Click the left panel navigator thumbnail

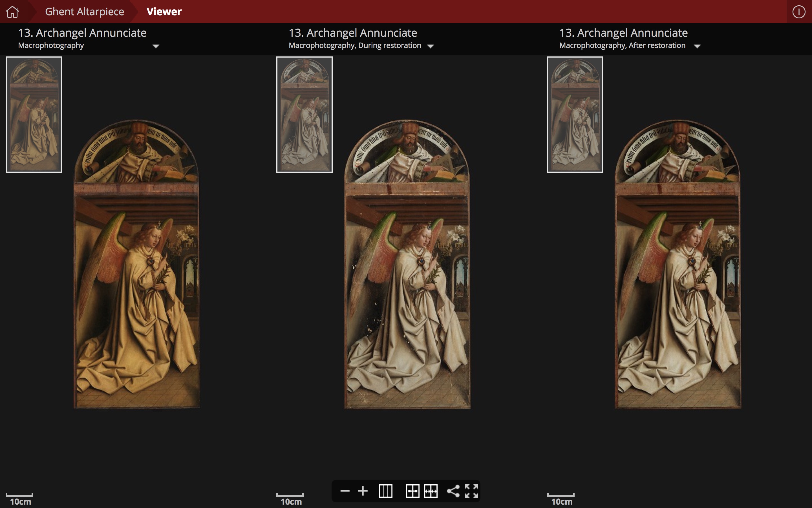[x=34, y=115]
